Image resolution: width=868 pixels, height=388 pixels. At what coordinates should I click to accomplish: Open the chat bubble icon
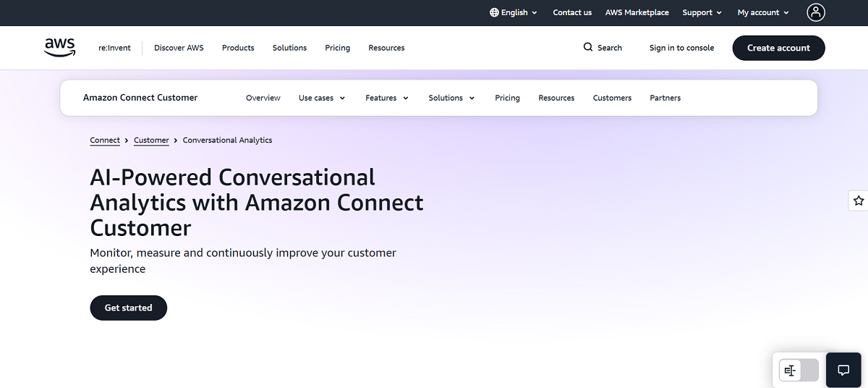(x=843, y=370)
